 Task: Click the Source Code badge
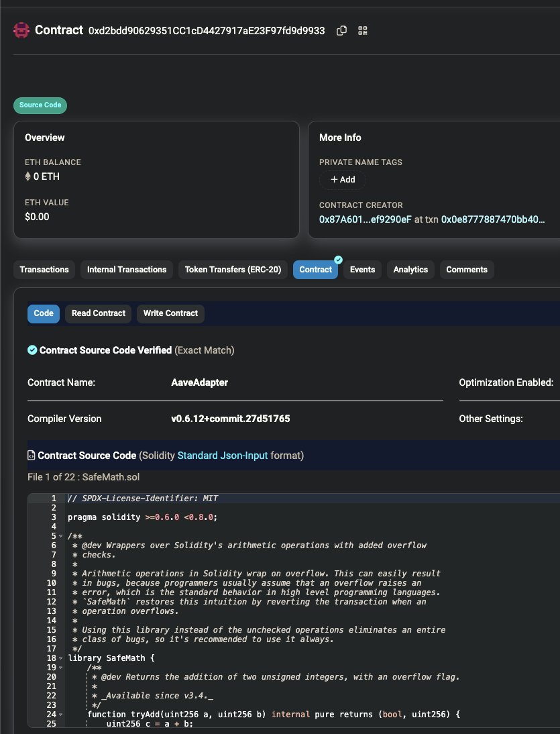(x=40, y=105)
